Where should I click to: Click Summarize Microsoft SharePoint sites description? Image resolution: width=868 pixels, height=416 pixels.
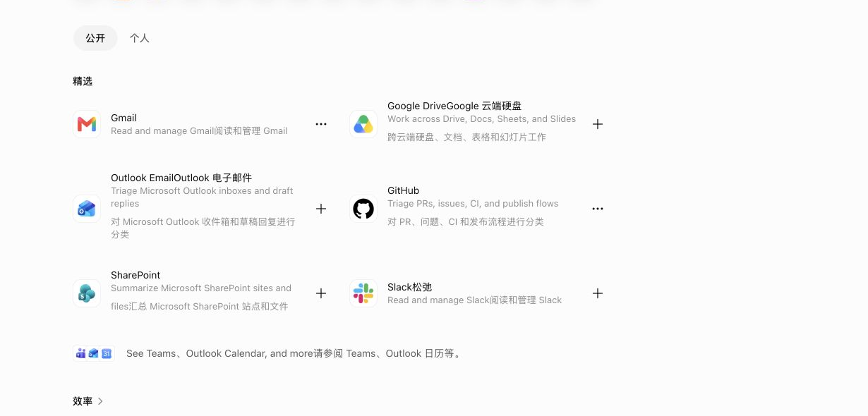pos(201,288)
